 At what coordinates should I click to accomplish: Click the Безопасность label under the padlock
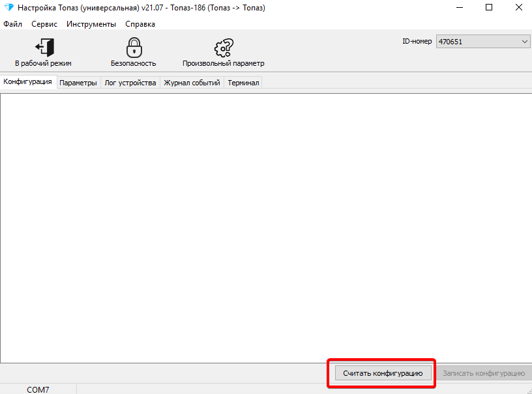tap(134, 63)
